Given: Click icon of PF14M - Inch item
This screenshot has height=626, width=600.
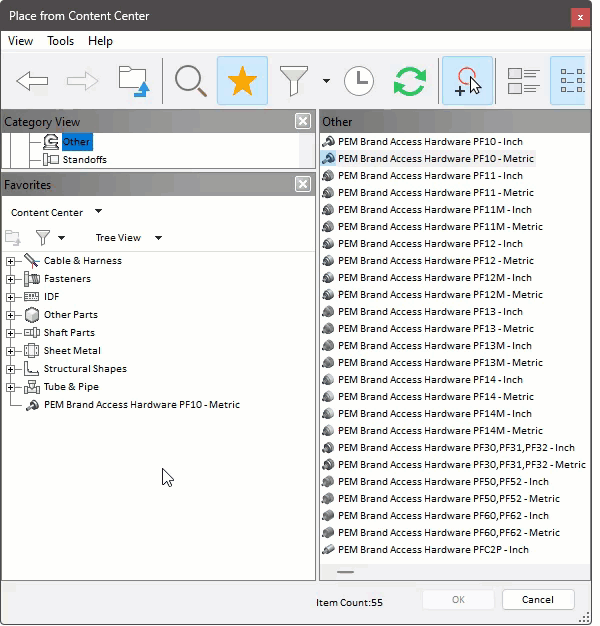Looking at the screenshot, I should tap(328, 414).
